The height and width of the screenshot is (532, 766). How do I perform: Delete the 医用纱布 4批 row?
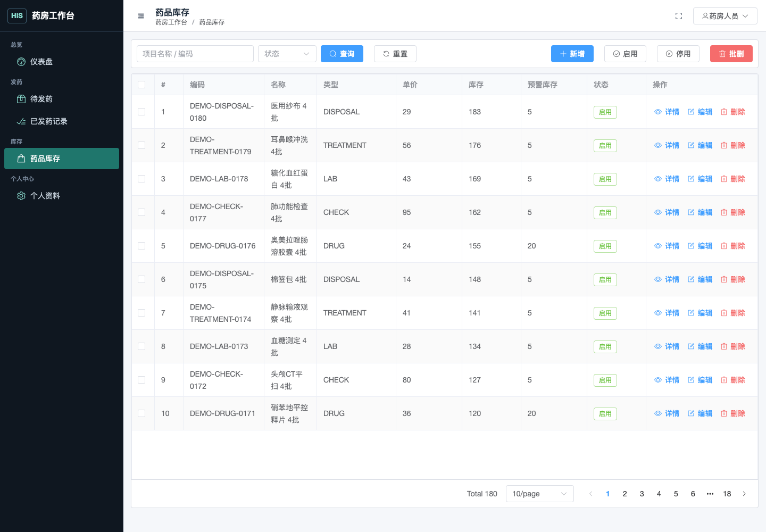click(733, 112)
